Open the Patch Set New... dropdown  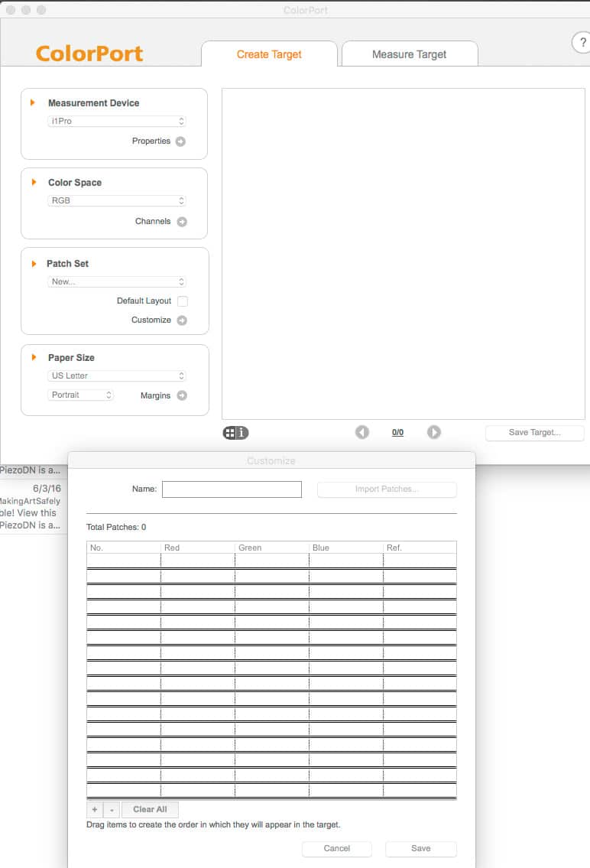(x=117, y=281)
